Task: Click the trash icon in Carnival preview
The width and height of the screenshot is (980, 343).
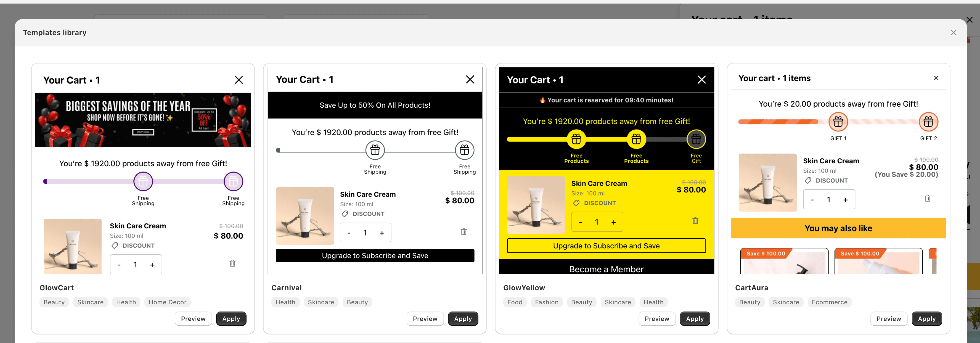Action: point(464,231)
